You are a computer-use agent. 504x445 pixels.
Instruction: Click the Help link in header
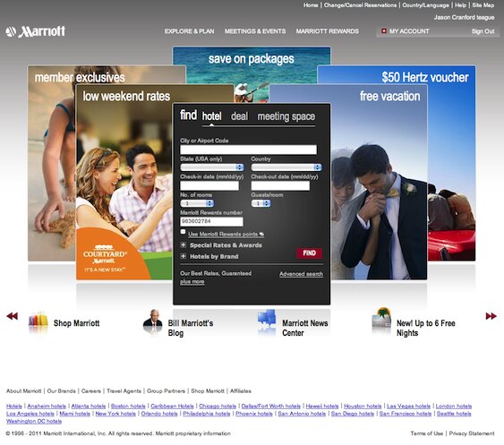tap(460, 5)
